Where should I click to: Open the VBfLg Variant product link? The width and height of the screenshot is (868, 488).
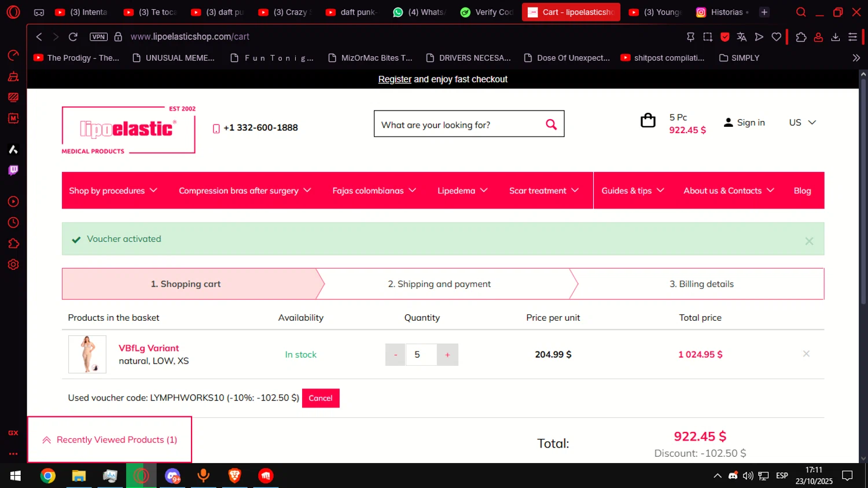tap(149, 348)
